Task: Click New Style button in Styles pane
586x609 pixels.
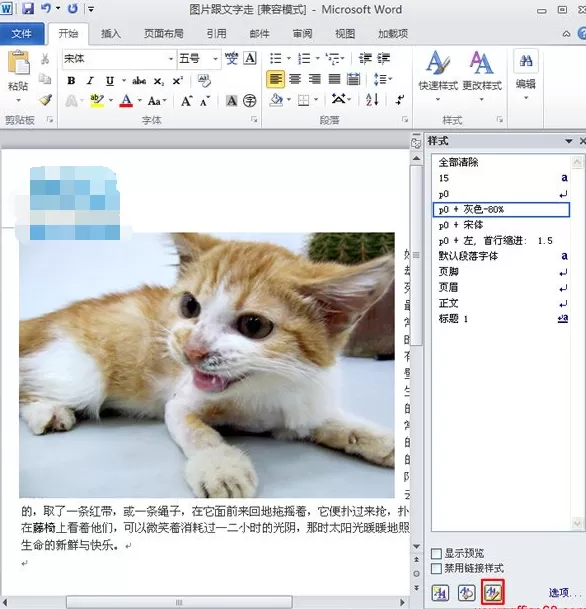Action: pos(440,593)
